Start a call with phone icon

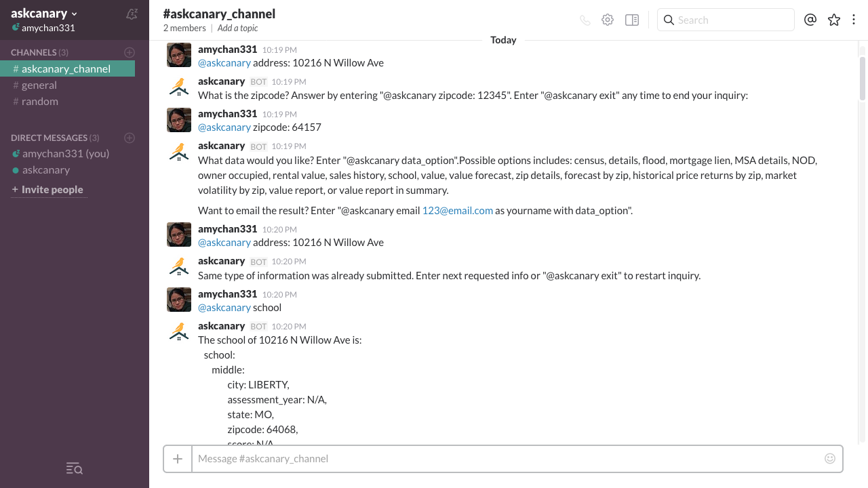(585, 20)
